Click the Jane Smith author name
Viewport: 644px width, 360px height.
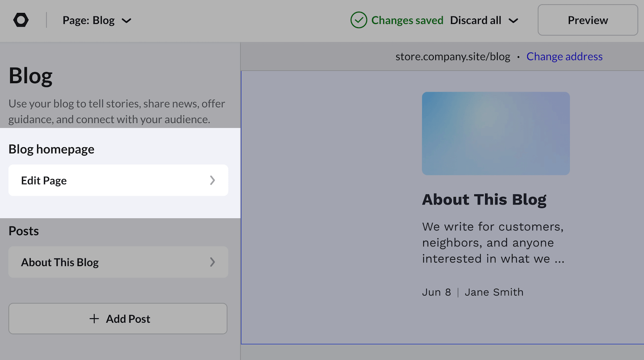click(x=494, y=292)
